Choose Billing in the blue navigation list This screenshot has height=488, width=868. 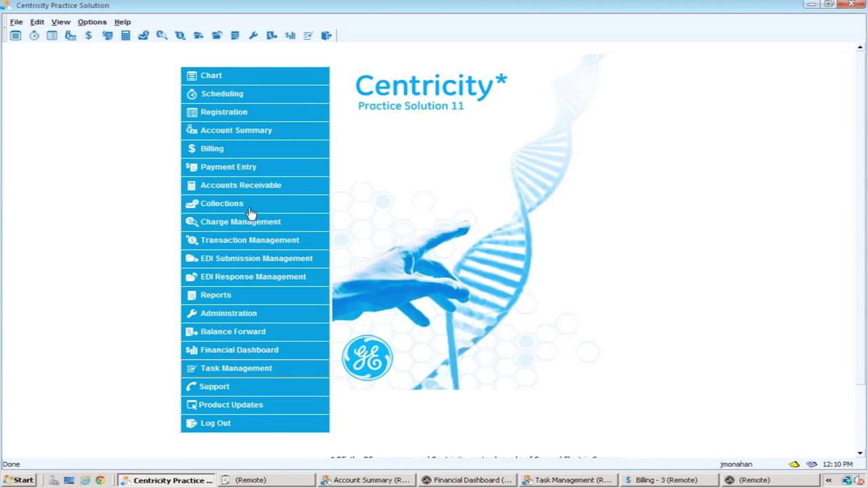tap(255, 148)
